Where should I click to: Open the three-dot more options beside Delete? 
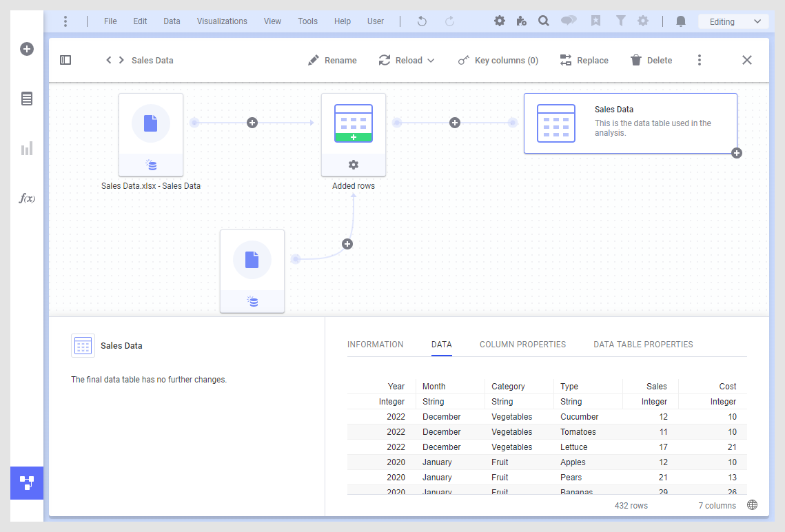click(700, 61)
